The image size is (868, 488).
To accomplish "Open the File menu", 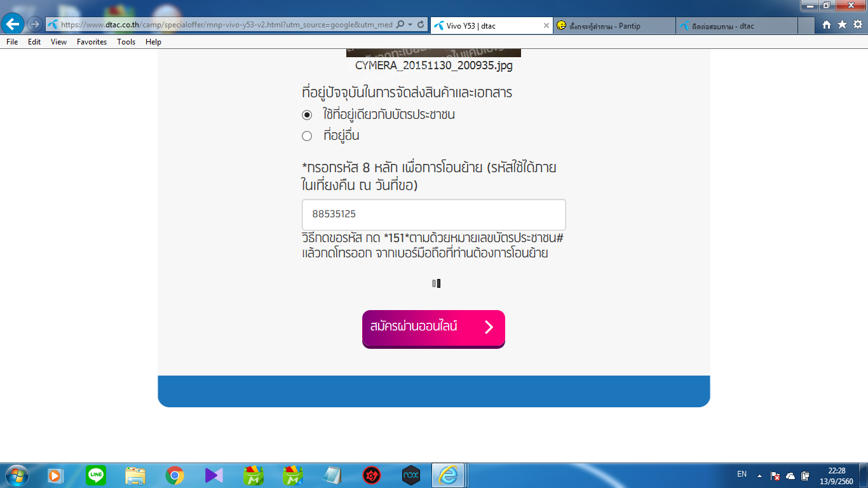I will tap(12, 42).
